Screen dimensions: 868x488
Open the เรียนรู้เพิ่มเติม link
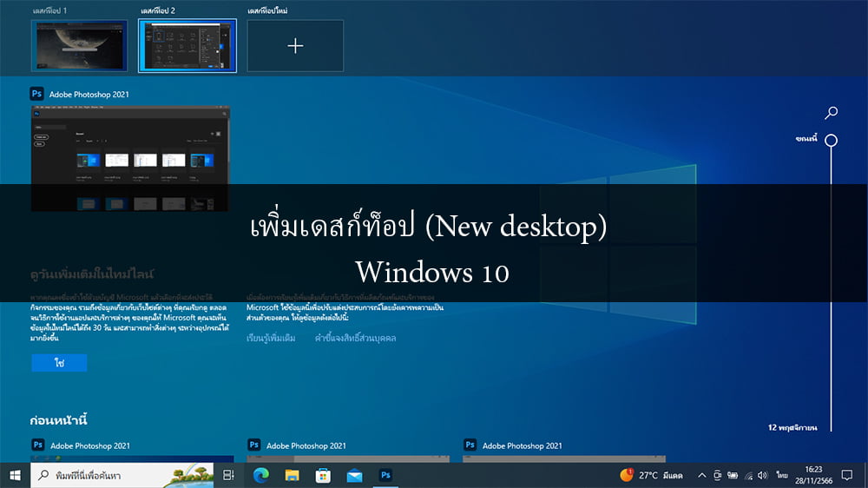pyautogui.click(x=271, y=338)
